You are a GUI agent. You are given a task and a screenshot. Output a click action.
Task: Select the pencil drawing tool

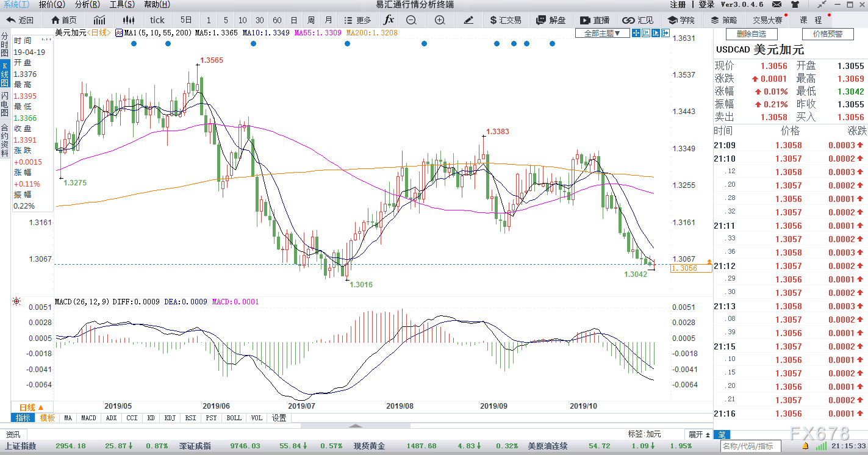point(468,20)
